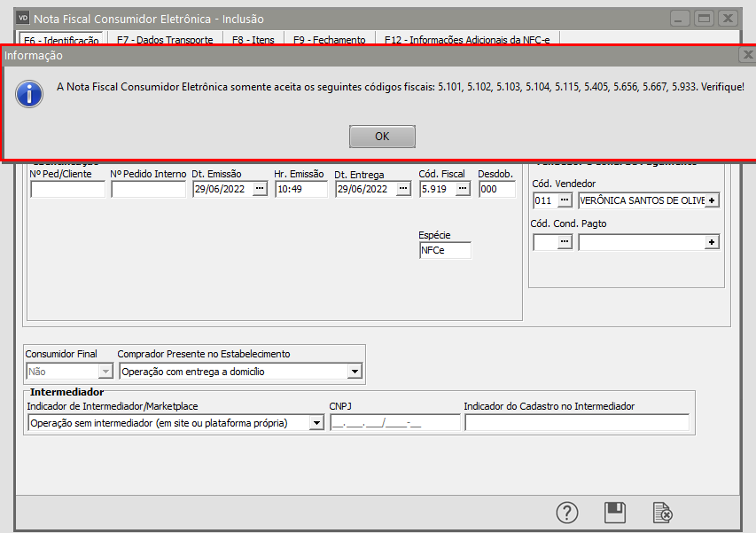Click the plus button beside vendedor name

pyautogui.click(x=712, y=200)
